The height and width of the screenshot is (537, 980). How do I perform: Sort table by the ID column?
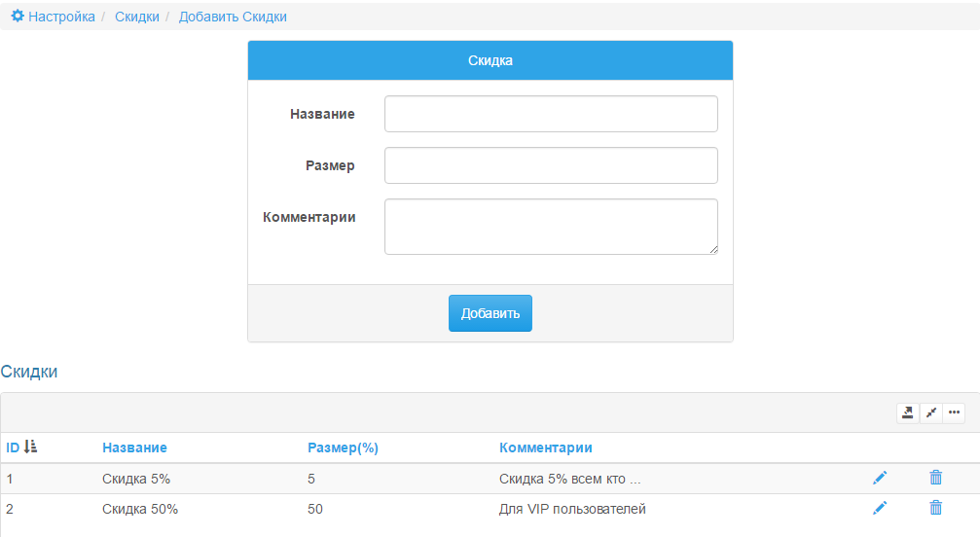13,447
